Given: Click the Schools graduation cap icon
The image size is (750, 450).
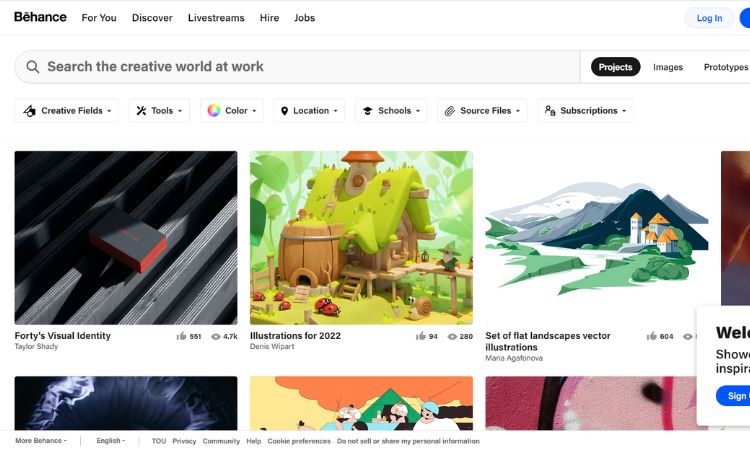Looking at the screenshot, I should tap(367, 111).
